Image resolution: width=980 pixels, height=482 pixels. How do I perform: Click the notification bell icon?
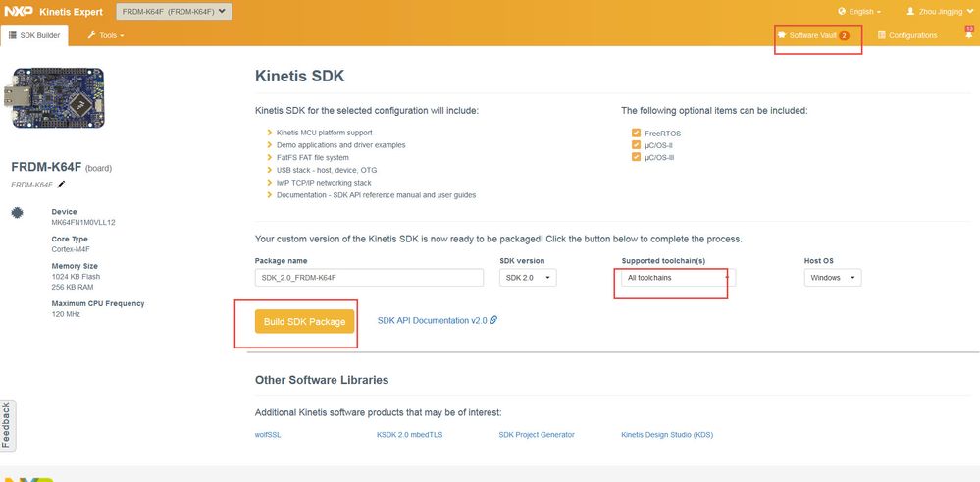tap(968, 35)
